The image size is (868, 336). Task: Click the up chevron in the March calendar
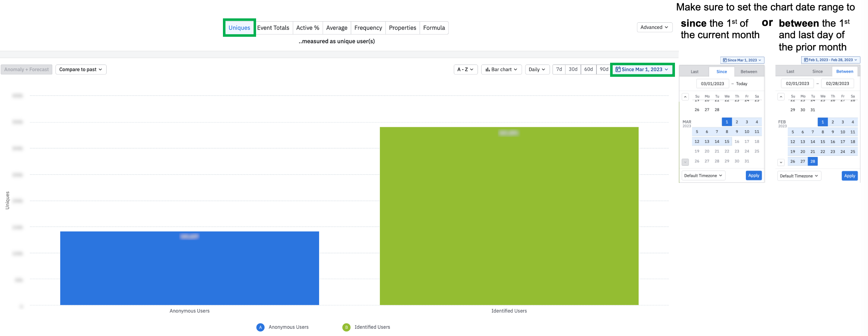pyautogui.click(x=685, y=97)
